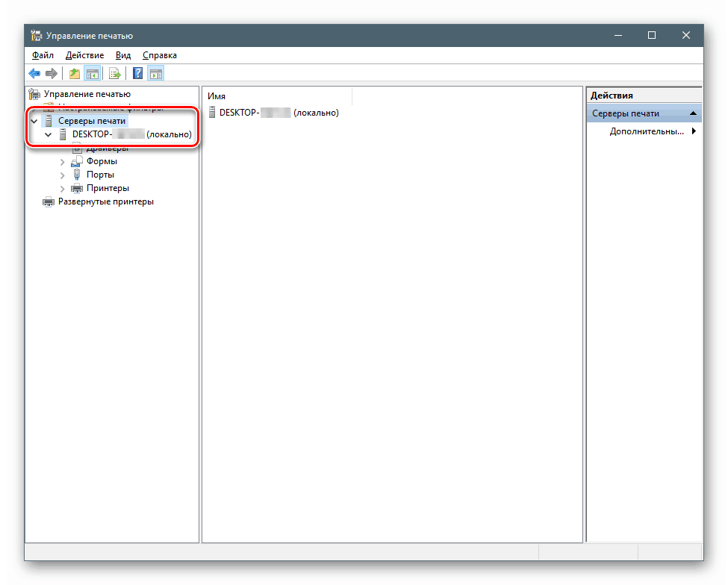This screenshot has height=585, width=728.
Task: Select Управление печатью root tree item
Action: [87, 94]
